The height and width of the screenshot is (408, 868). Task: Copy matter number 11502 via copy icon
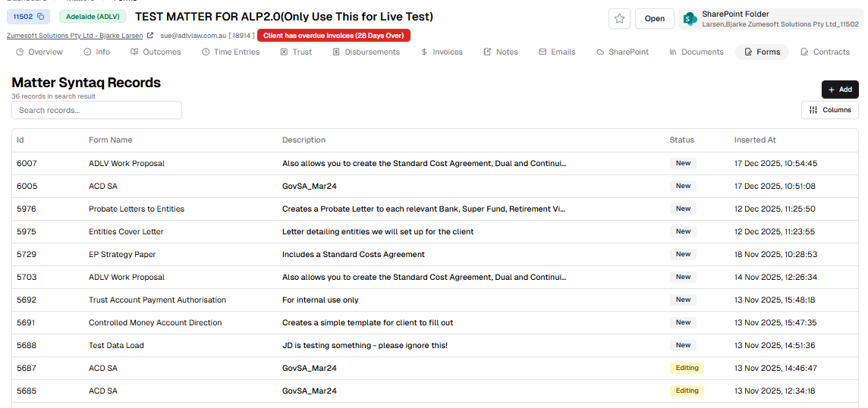41,17
